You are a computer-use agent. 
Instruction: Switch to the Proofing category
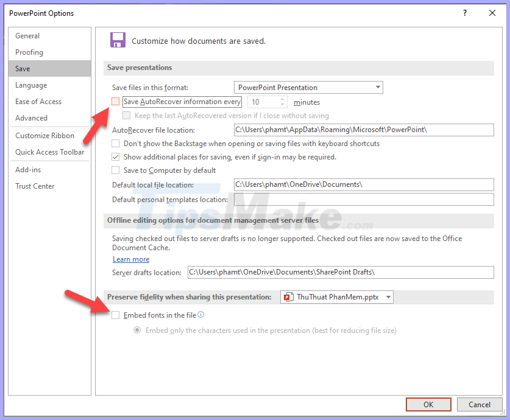click(x=29, y=52)
